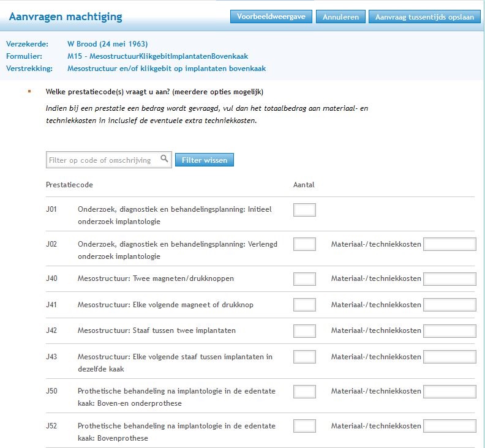Image resolution: width=485 pixels, height=448 pixels.
Task: Click the Materiaal-/techniekkosten field for J02
Action: click(x=449, y=244)
